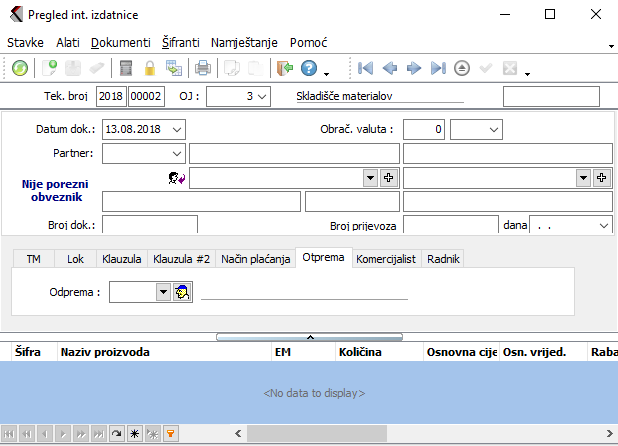Expand the Partner dropdown list
This screenshot has width=618, height=446.
tap(177, 153)
